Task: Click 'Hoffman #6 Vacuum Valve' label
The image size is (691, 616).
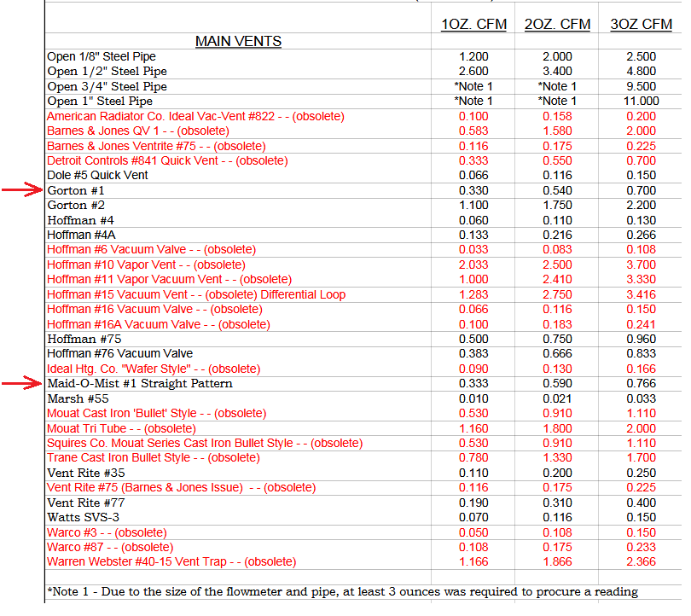Action: click(x=152, y=249)
